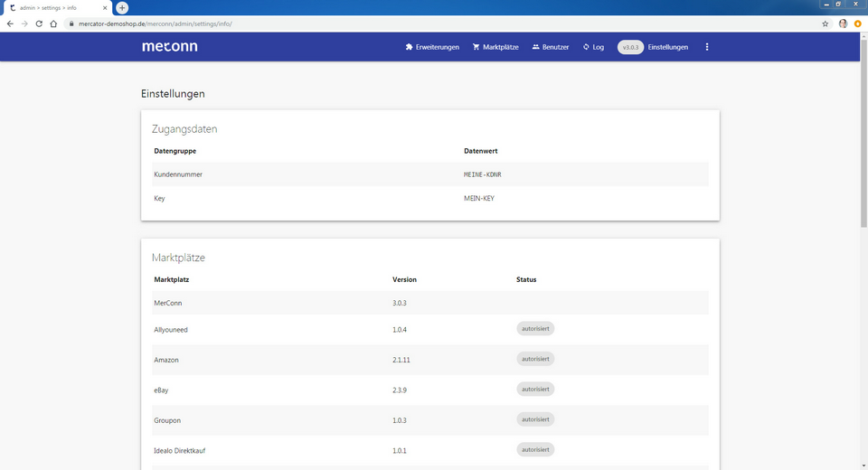Click the Version column header

[405, 279]
